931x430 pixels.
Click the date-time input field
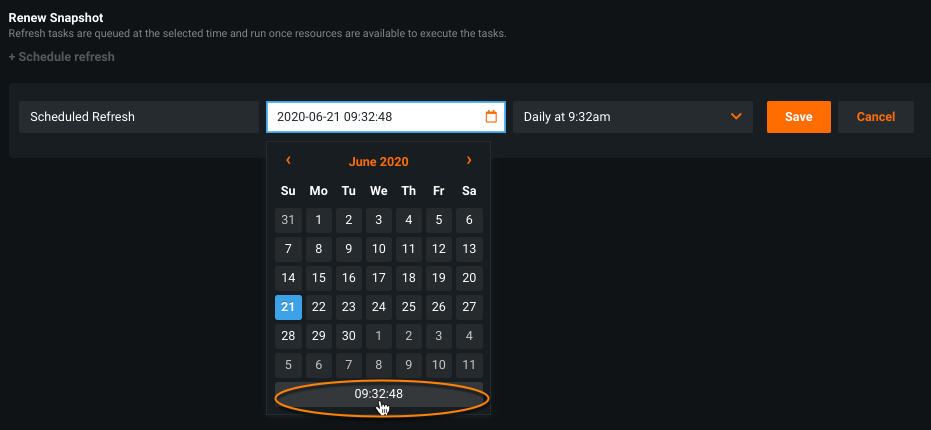click(375, 117)
